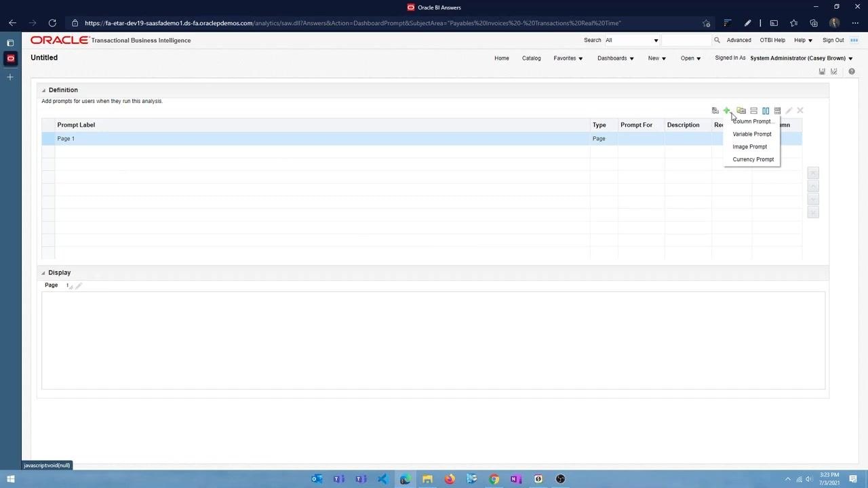Click the pencil Edit icon in Definition toolbar
This screenshot has height=488, width=868.
pos(789,110)
